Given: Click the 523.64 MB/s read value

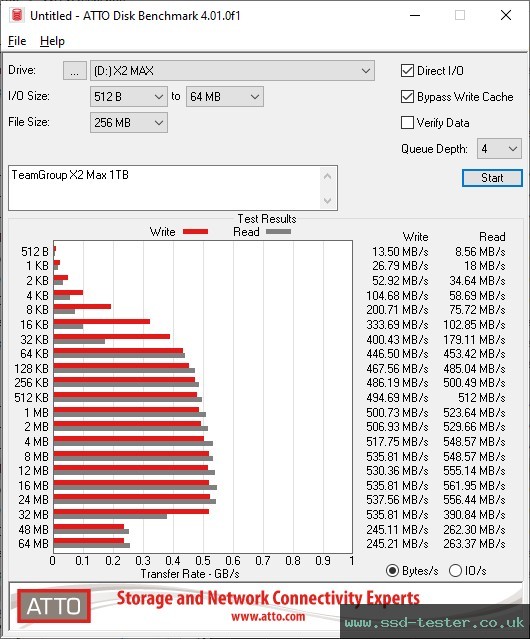Looking at the screenshot, I should click(x=475, y=412).
